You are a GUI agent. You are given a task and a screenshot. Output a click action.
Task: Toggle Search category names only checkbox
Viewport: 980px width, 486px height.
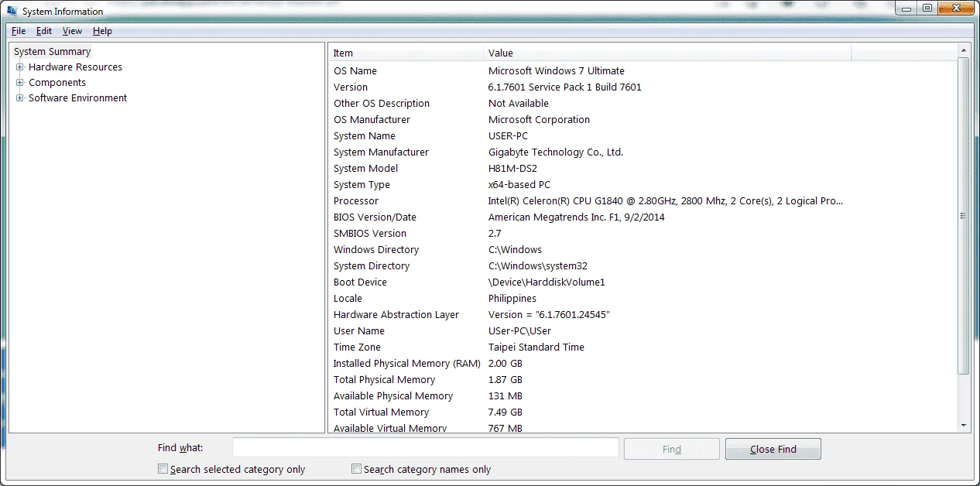(356, 469)
